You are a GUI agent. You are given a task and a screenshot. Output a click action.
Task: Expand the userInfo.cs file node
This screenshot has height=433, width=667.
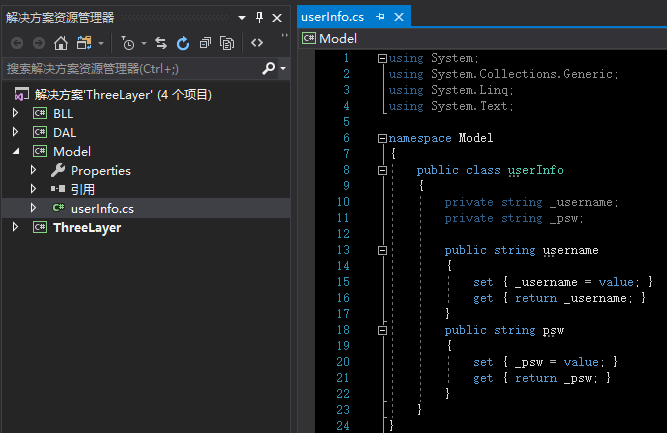33,208
